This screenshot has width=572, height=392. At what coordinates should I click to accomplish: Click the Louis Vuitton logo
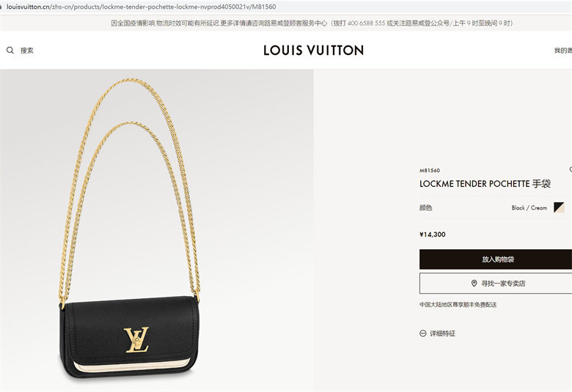tap(313, 51)
